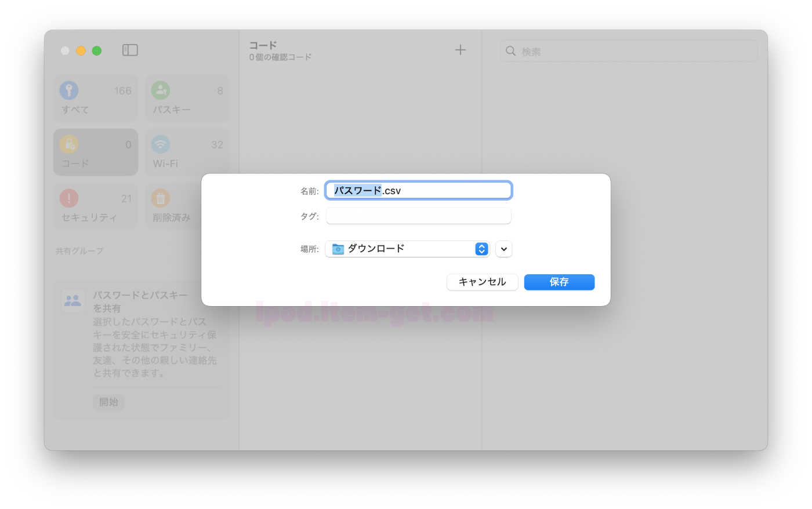Click the magnifying glass search icon
The width and height of the screenshot is (812, 509).
pos(511,51)
